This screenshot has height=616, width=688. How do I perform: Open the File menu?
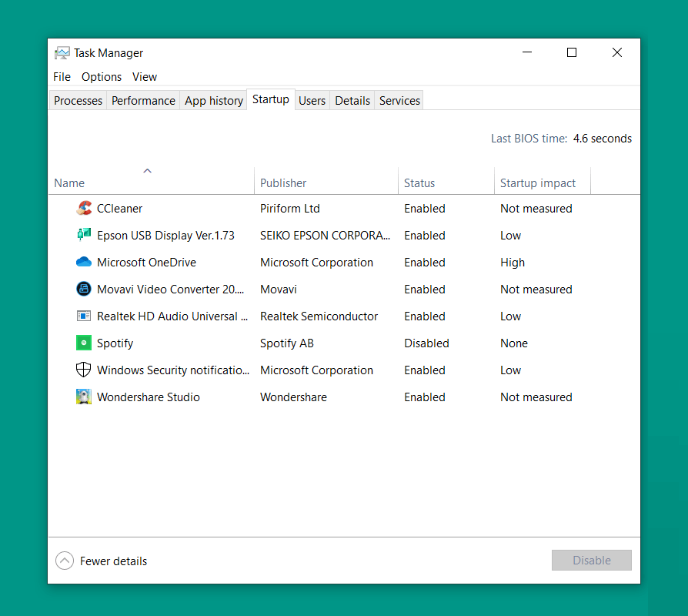[62, 77]
